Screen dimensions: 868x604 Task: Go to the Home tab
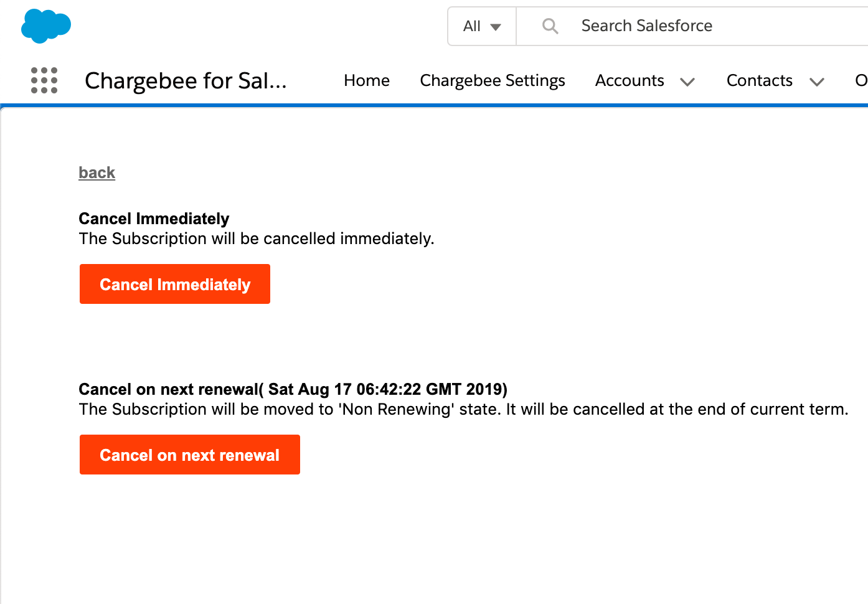click(x=367, y=81)
